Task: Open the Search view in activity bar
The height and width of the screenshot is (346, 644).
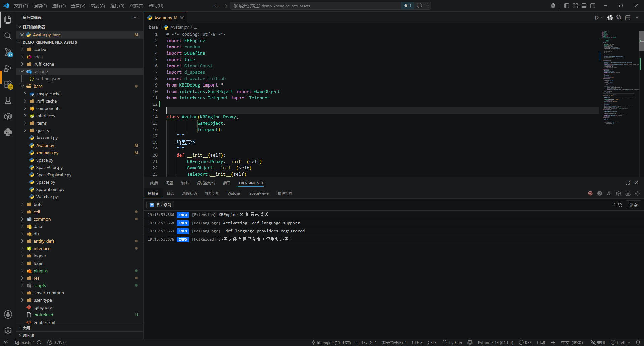Action: (8, 36)
